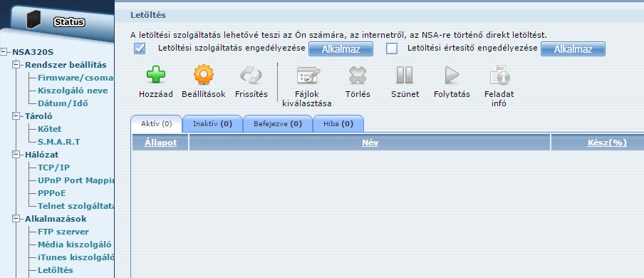Viewport: 644px width, 278px height.
Task: Select Tároló label in tree
Action: point(38,116)
